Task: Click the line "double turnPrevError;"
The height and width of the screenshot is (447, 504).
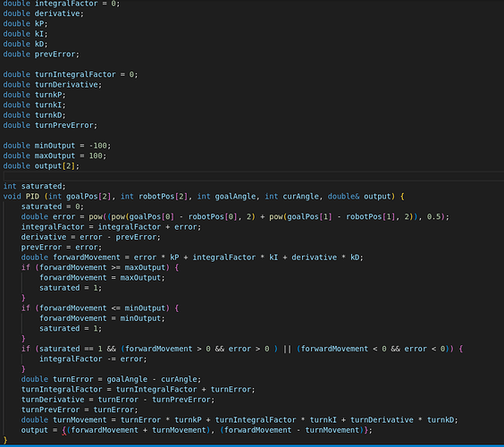Action: click(50, 125)
